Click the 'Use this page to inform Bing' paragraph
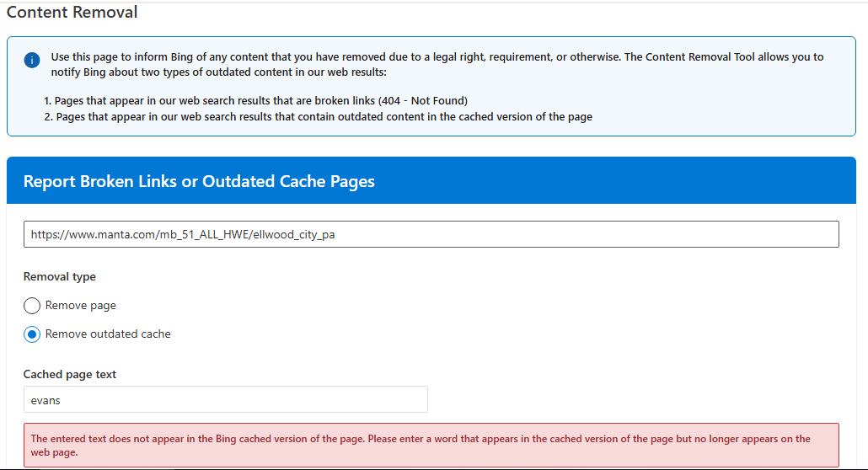Viewport: 868px width, 470px height. tap(437, 64)
